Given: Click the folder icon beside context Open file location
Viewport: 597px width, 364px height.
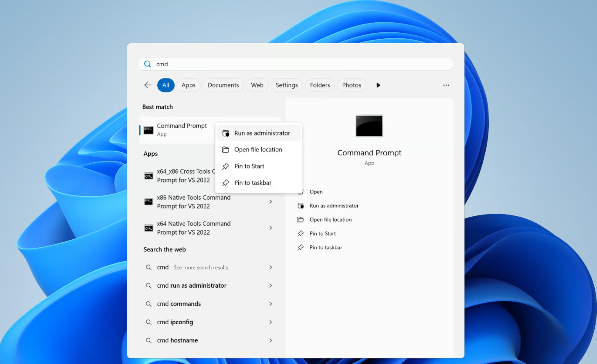Looking at the screenshot, I should click(226, 150).
